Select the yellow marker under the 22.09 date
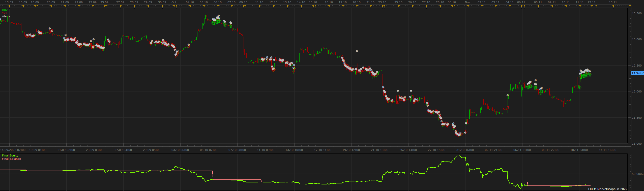 [x=79, y=6]
